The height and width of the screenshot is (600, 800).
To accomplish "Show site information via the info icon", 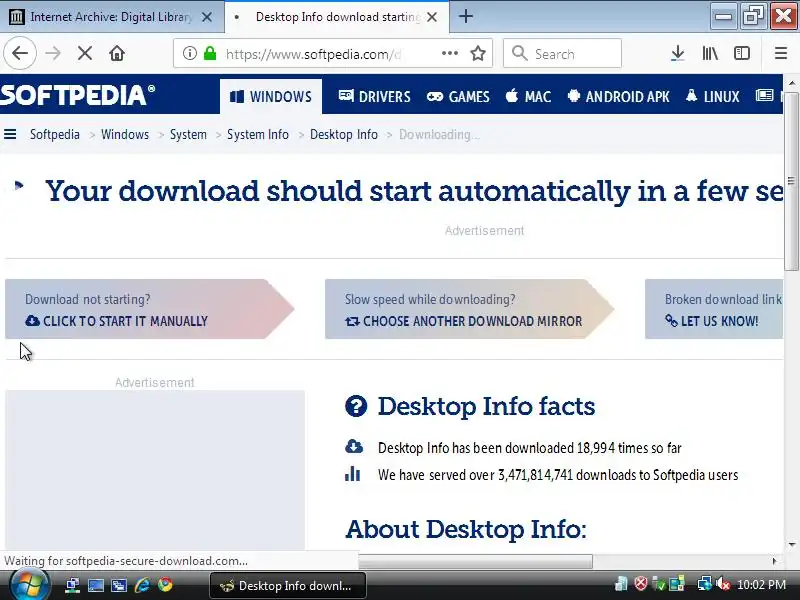I will [x=189, y=53].
